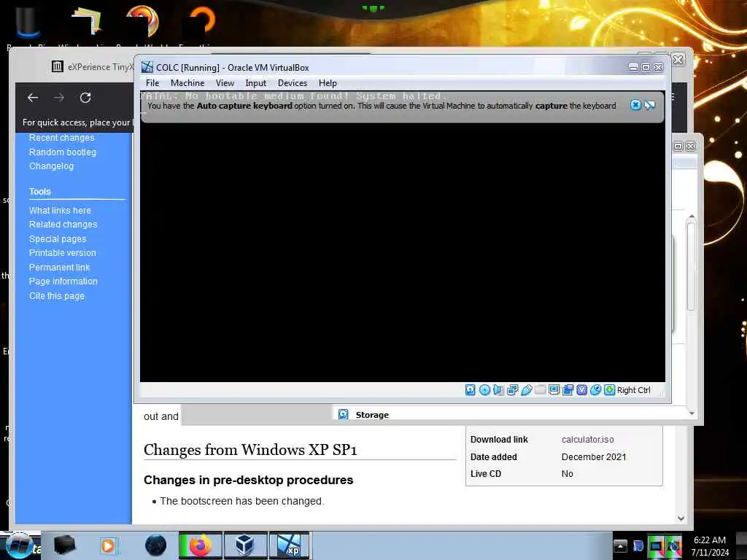Viewport: 747px width, 560px height.
Task: Click the audio indicator in VM status bar
Action: tap(498, 390)
